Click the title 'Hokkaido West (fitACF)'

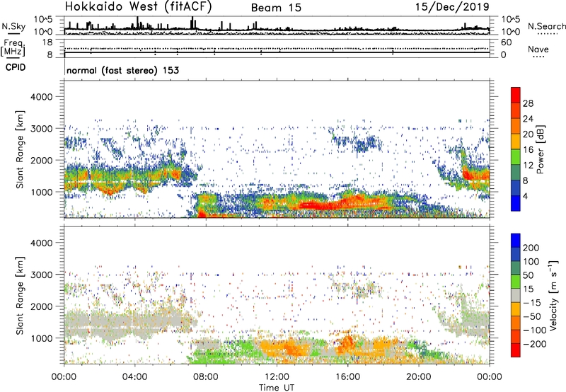(x=138, y=7)
